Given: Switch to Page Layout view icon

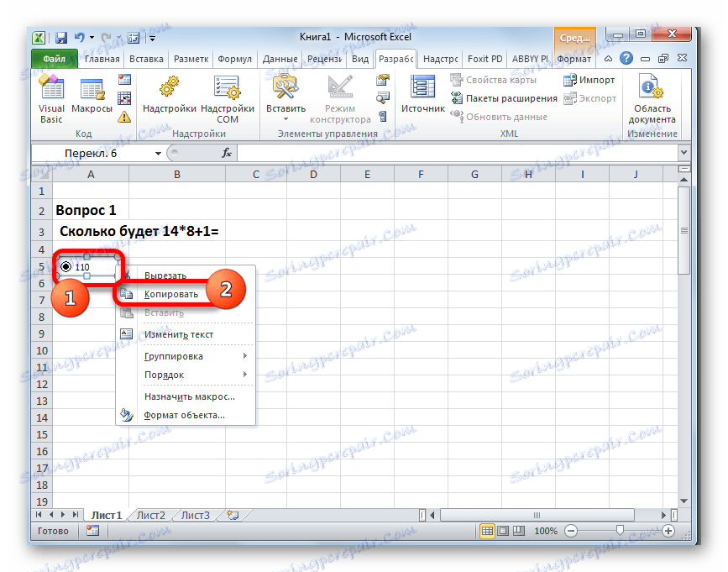Looking at the screenshot, I should pos(503,531).
